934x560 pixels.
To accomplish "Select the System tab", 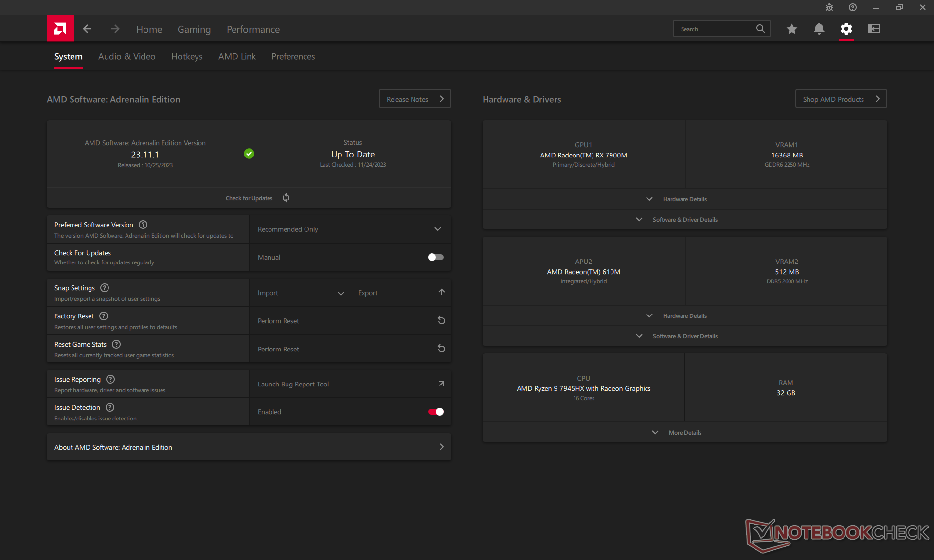I will [x=69, y=56].
